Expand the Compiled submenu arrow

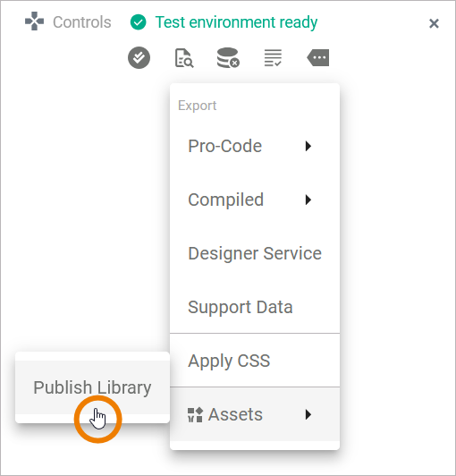coord(308,200)
